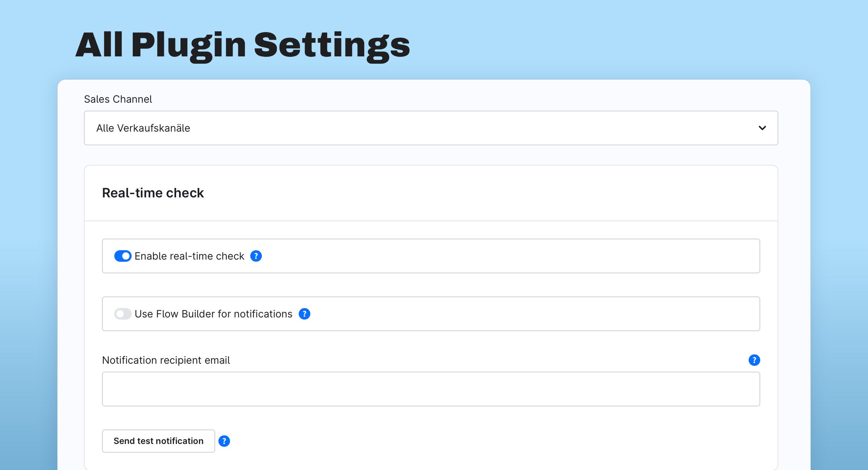Disable the Enable real-time check toggle
The width and height of the screenshot is (868, 470).
[x=123, y=256]
